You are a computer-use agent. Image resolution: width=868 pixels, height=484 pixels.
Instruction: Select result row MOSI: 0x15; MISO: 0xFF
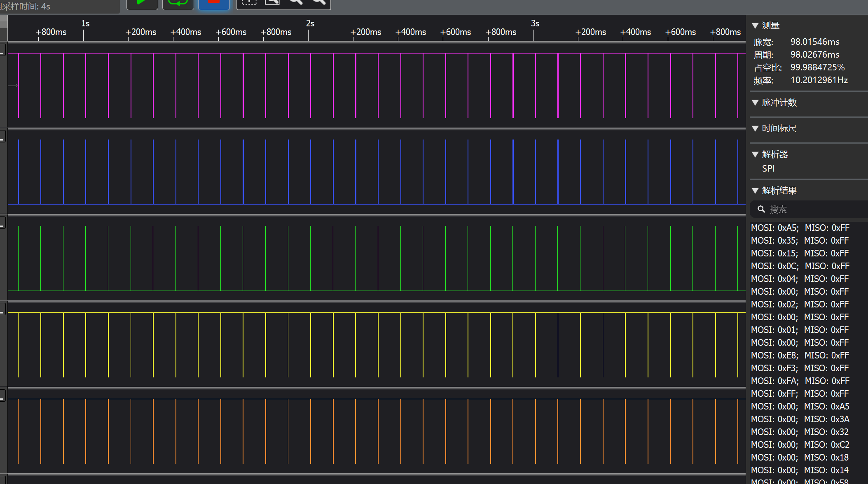point(800,254)
